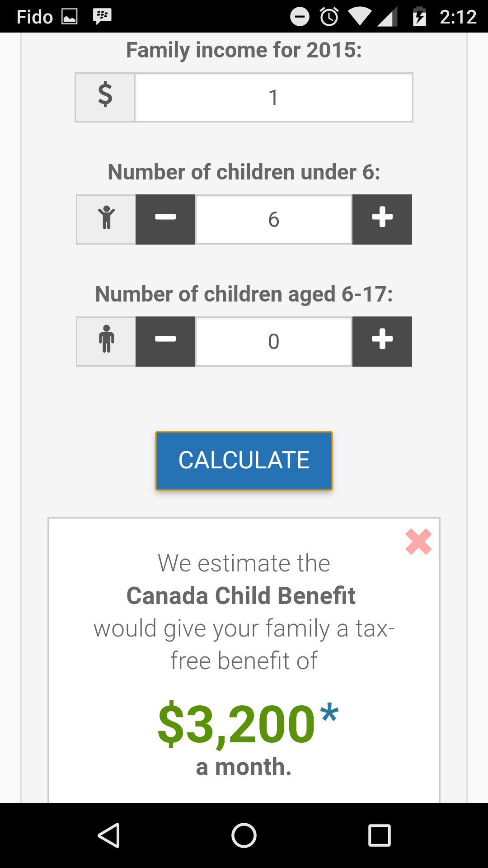Select the children under 6 count field
Image resolution: width=488 pixels, height=868 pixels.
[x=274, y=220]
